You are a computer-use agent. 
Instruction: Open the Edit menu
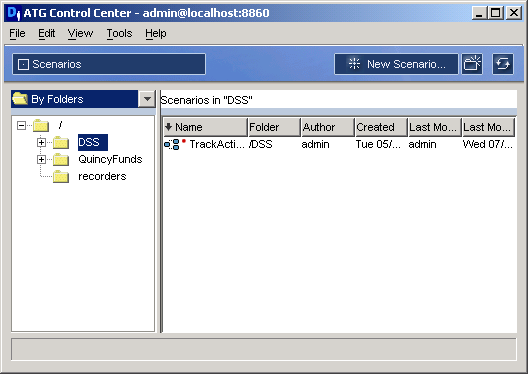46,33
